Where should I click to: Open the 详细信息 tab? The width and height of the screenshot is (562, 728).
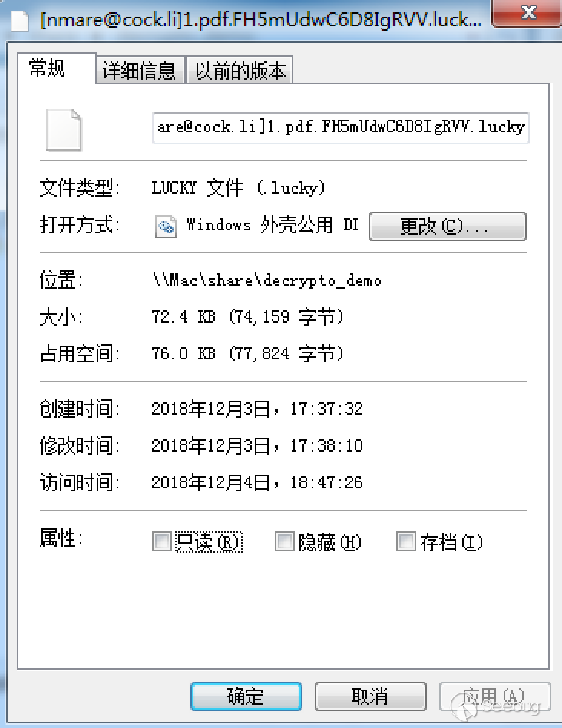tap(140, 71)
